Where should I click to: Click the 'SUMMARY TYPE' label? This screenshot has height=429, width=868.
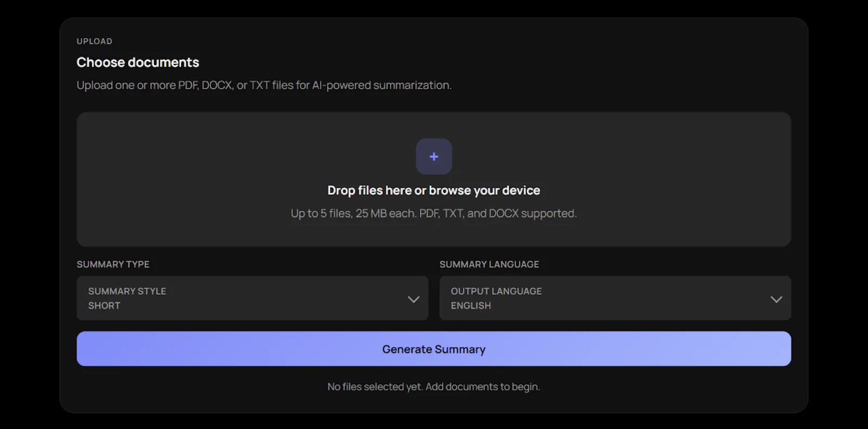tap(113, 264)
